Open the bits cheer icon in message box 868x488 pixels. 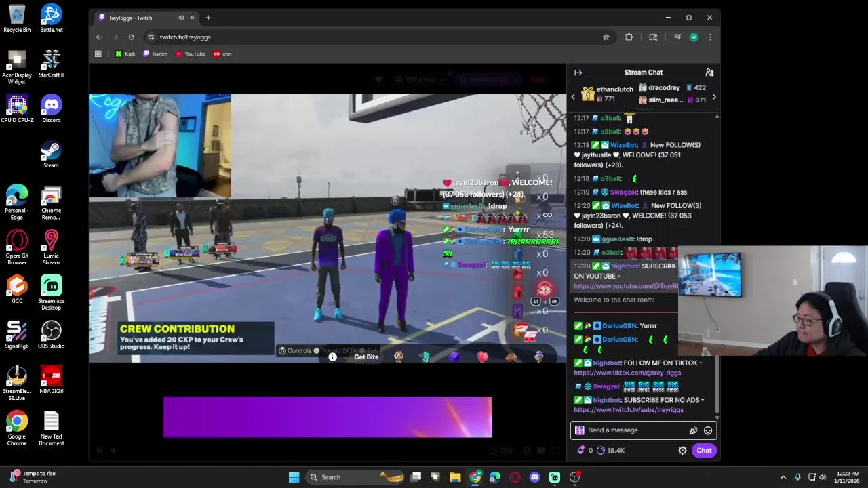point(693,430)
